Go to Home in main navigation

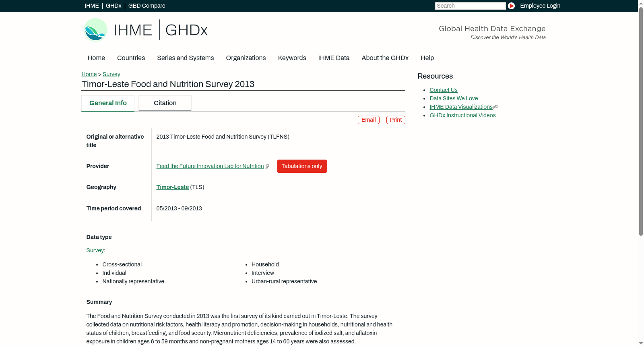coord(96,58)
